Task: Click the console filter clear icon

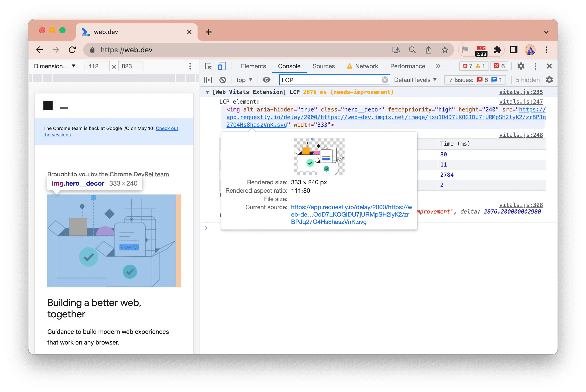Action: tap(384, 80)
